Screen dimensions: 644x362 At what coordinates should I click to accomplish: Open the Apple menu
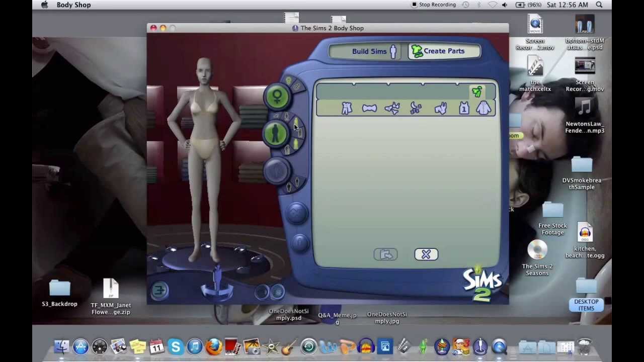(44, 5)
